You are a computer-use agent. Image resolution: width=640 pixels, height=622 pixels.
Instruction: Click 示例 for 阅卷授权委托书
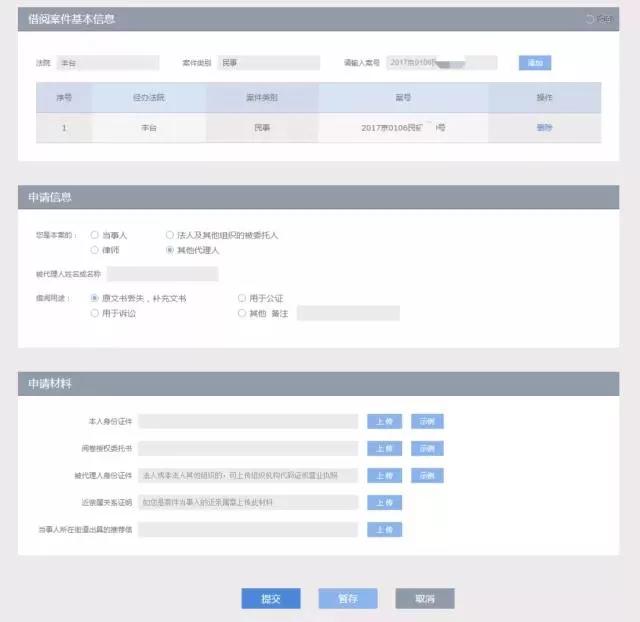(x=427, y=449)
